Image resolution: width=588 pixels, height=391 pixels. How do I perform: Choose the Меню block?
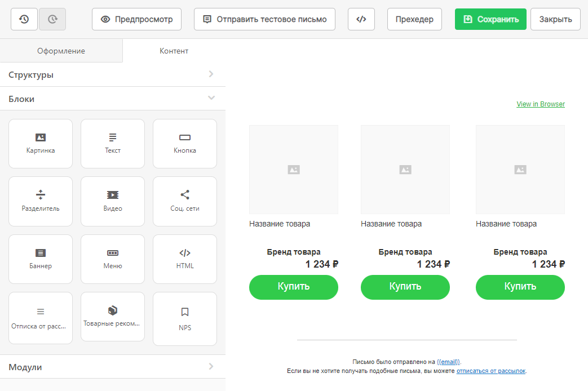coord(113,259)
